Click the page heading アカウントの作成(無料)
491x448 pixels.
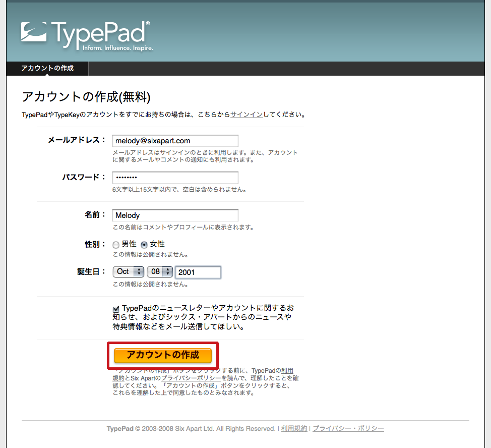click(86, 97)
